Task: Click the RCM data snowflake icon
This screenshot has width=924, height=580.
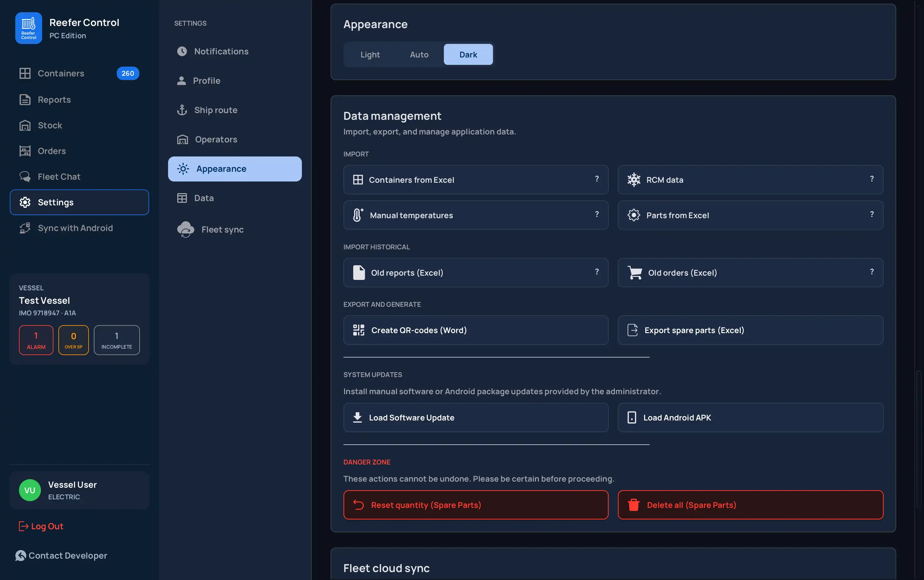Action: tap(634, 179)
